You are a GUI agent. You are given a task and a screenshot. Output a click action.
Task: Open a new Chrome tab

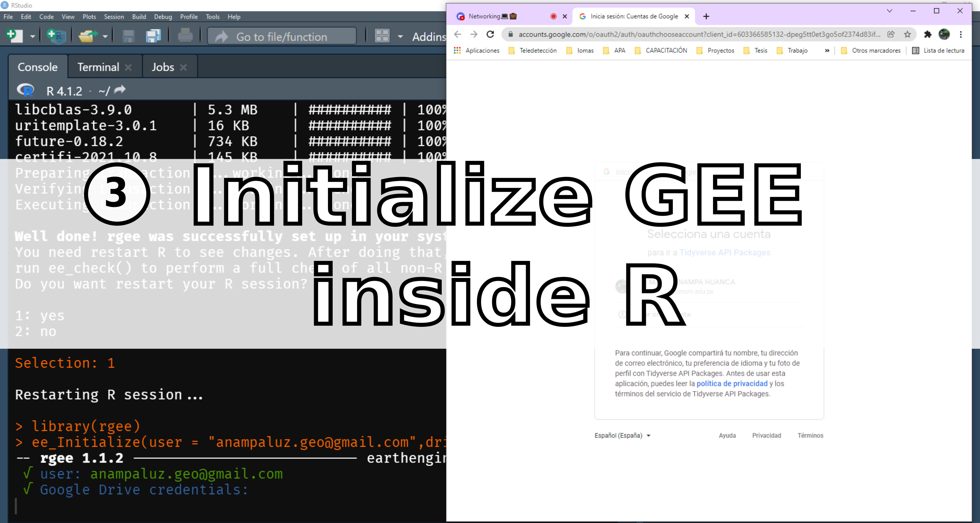pyautogui.click(x=706, y=16)
